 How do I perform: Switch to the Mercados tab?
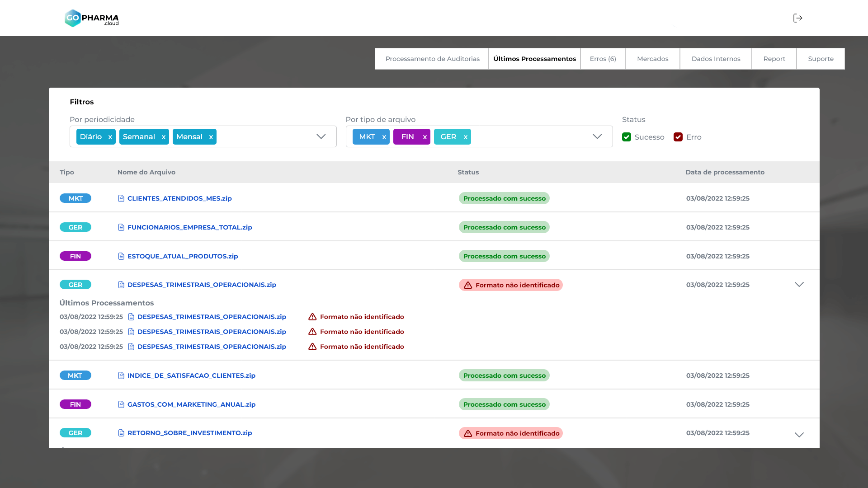coord(653,59)
